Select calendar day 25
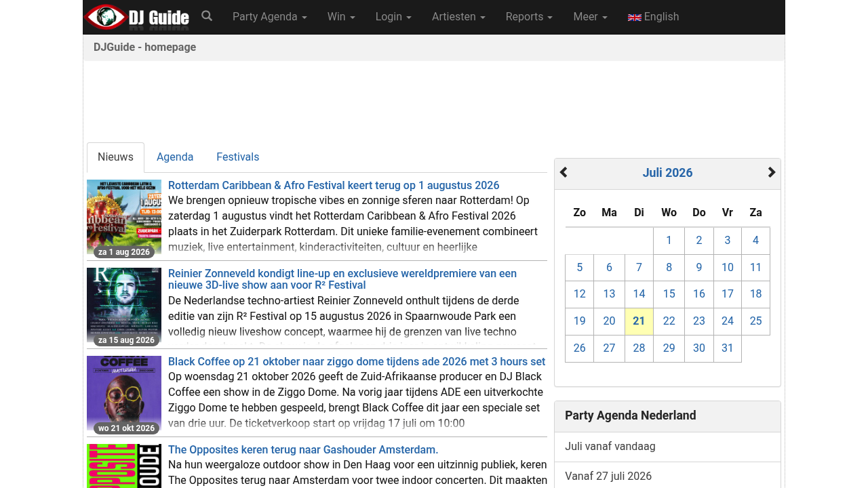868x488 pixels. 755,321
